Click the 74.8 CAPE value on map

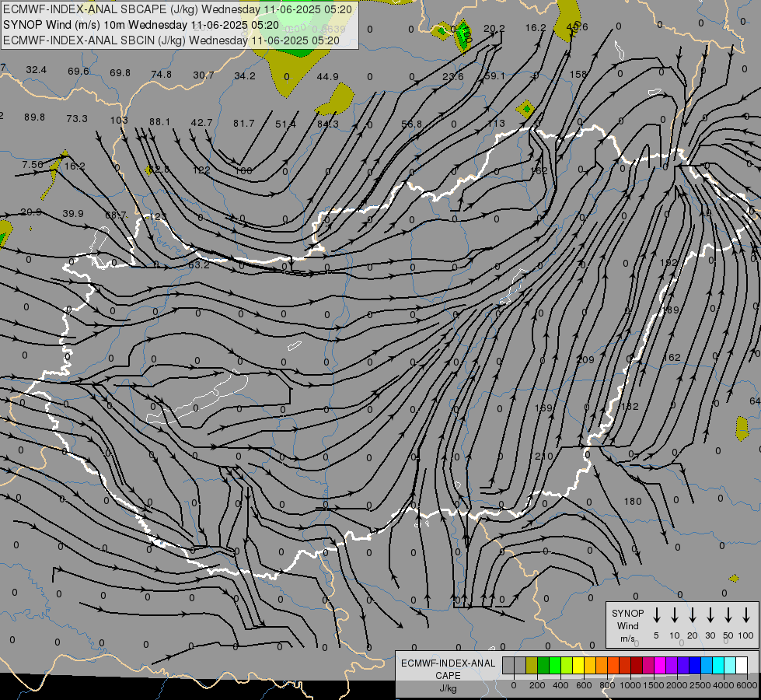click(x=161, y=75)
